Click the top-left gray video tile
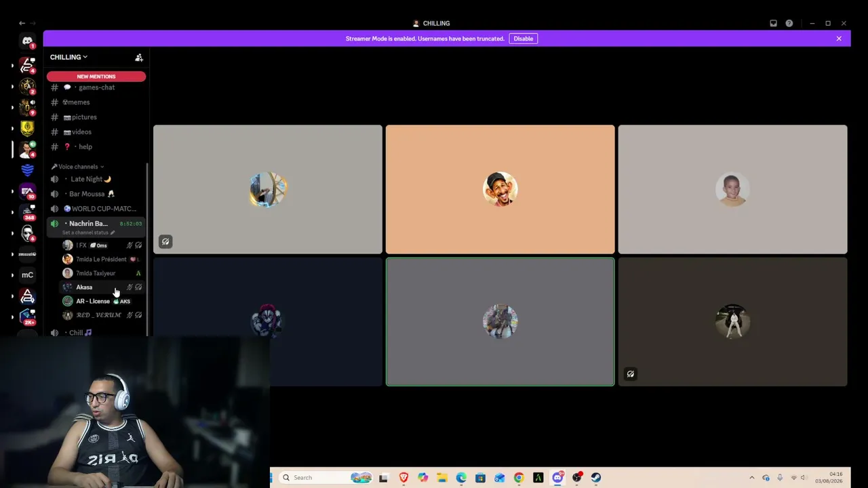The height and width of the screenshot is (488, 868). pyautogui.click(x=268, y=189)
